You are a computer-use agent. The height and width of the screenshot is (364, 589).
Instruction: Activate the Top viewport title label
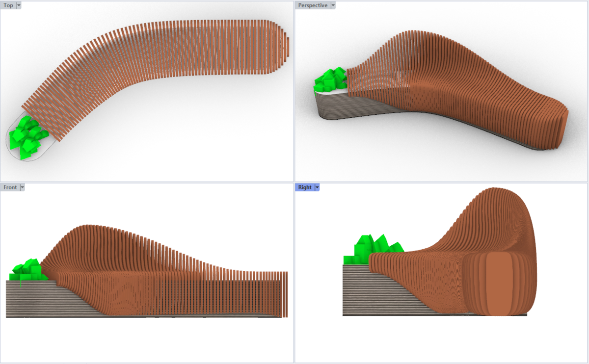pos(8,5)
